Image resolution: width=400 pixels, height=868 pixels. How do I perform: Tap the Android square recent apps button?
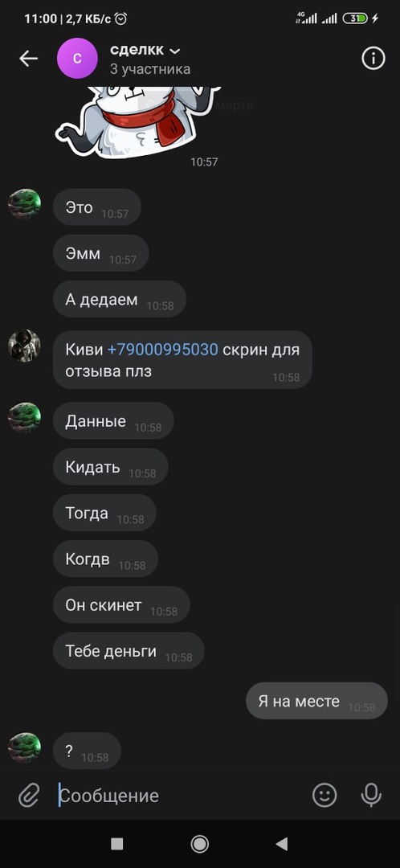(x=116, y=844)
